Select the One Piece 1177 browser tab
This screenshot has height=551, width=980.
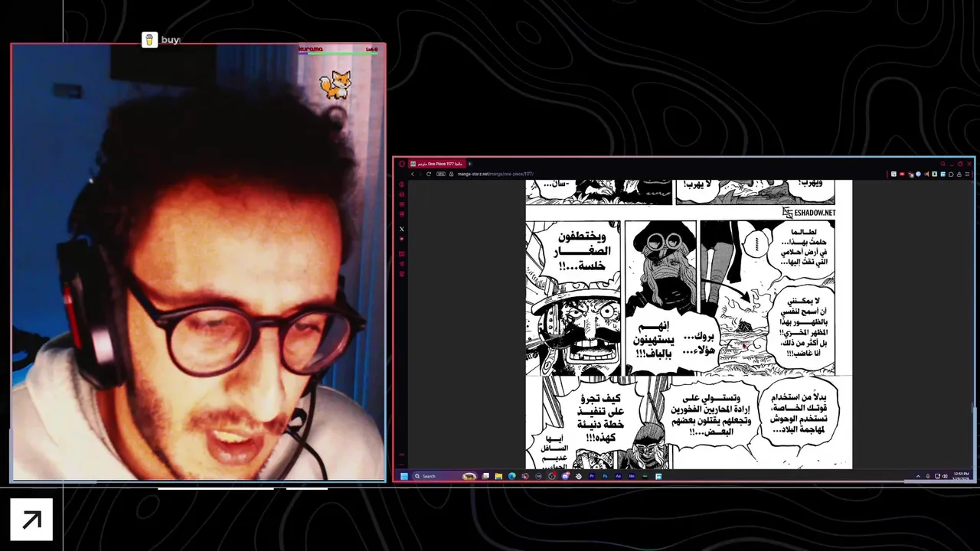[x=437, y=164]
